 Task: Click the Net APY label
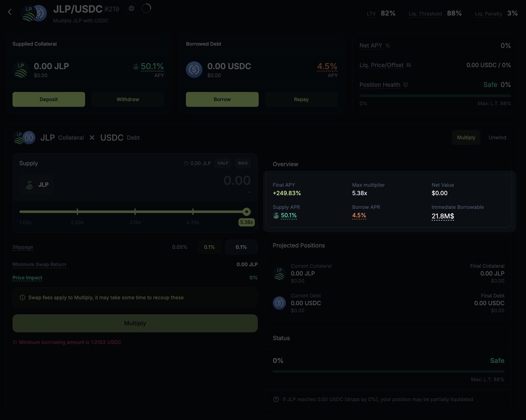tap(371, 46)
